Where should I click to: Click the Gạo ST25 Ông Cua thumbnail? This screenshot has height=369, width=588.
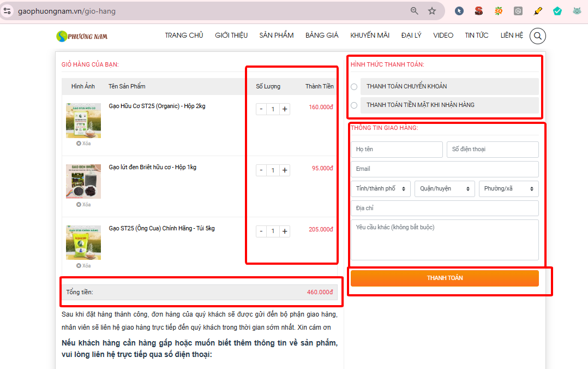click(x=83, y=242)
